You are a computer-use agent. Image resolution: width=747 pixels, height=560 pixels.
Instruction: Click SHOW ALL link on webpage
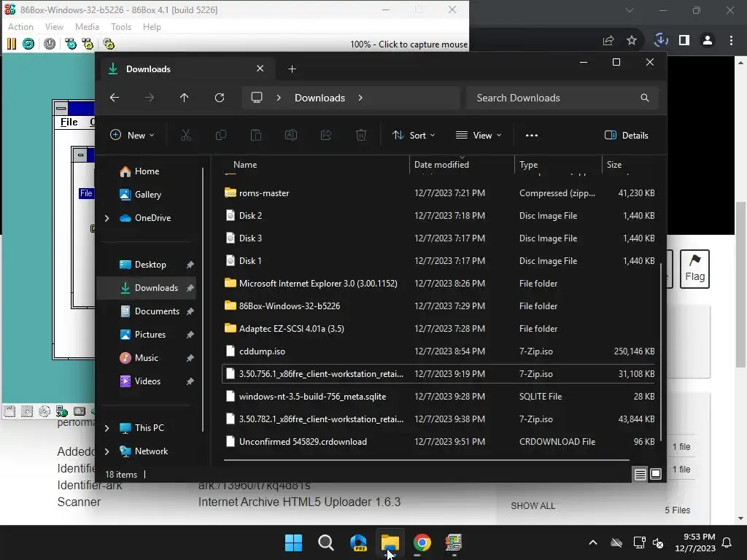tap(533, 506)
